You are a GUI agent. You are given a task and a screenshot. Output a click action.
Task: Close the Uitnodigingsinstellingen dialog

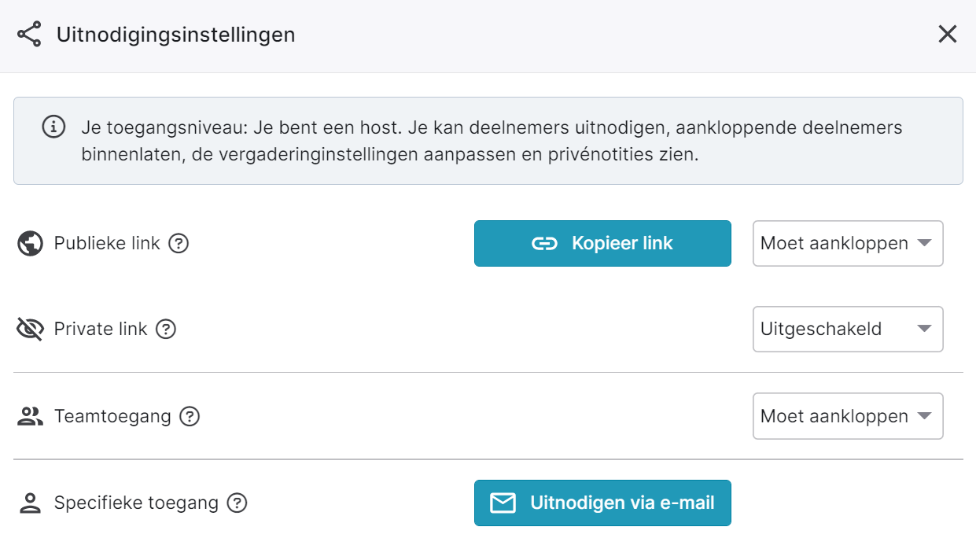click(x=947, y=34)
